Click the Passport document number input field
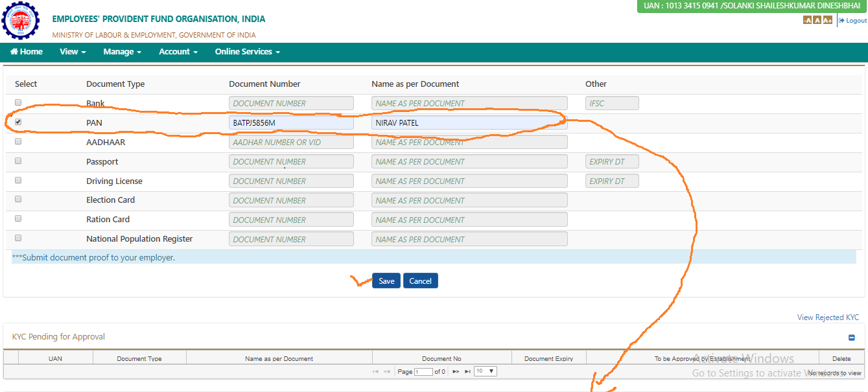The height and width of the screenshot is (392, 868). coord(291,161)
